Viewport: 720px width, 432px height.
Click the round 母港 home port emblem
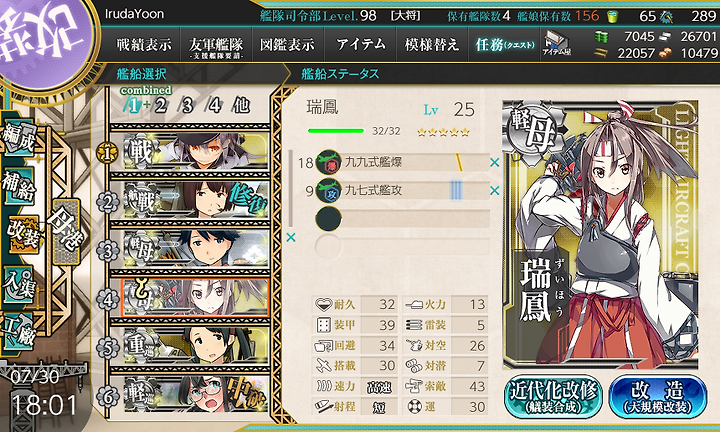click(67, 232)
